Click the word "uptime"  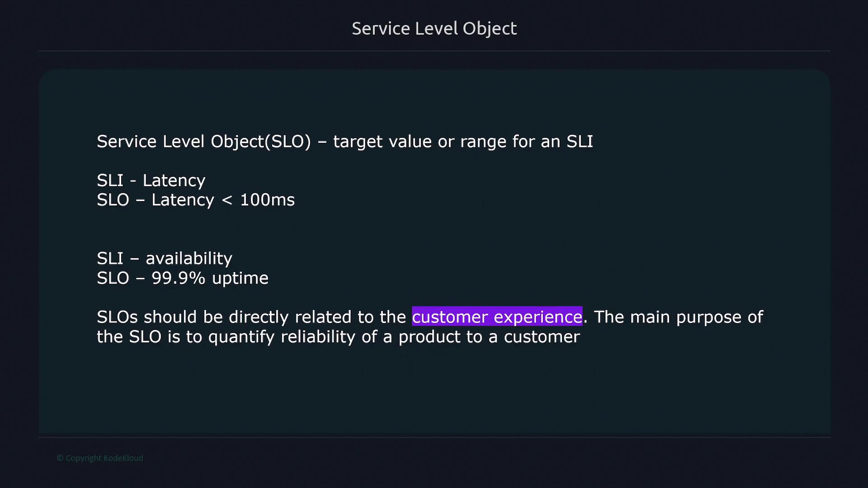pos(240,278)
